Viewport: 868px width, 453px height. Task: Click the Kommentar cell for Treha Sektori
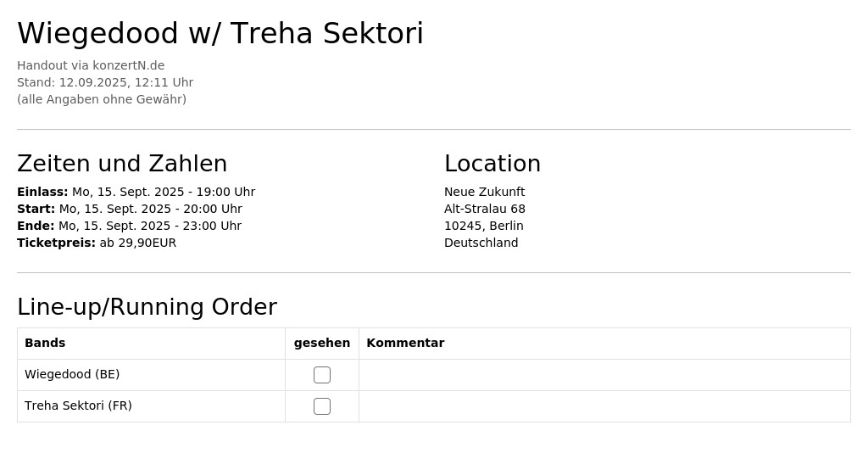tap(604, 406)
